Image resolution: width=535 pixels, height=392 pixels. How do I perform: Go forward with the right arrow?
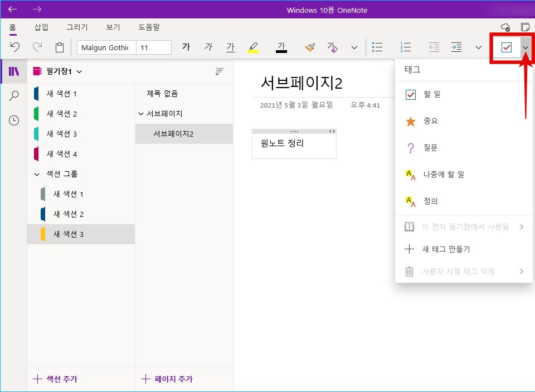pos(37,9)
